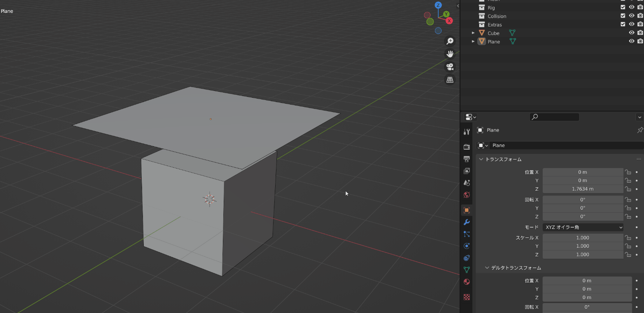
Task: Click the red X axis on the navigation gizmo
Action: 449,21
